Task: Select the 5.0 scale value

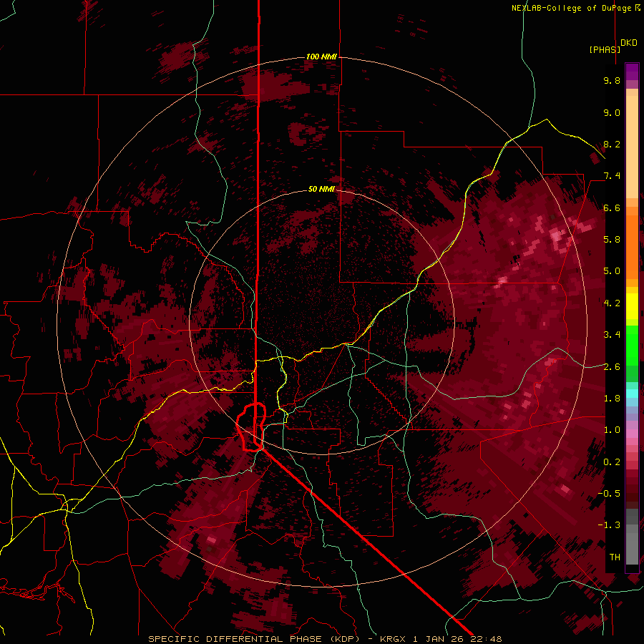Action: tap(612, 271)
